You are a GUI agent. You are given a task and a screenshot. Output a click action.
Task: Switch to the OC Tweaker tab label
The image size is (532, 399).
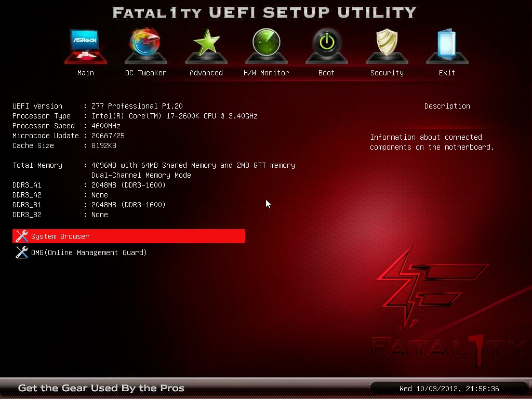coord(146,73)
